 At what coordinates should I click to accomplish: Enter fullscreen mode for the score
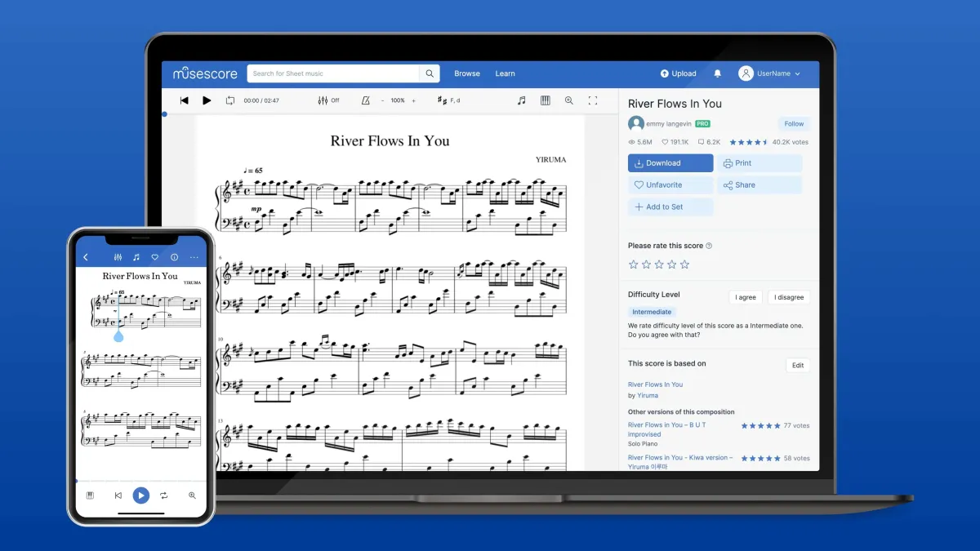coord(593,100)
